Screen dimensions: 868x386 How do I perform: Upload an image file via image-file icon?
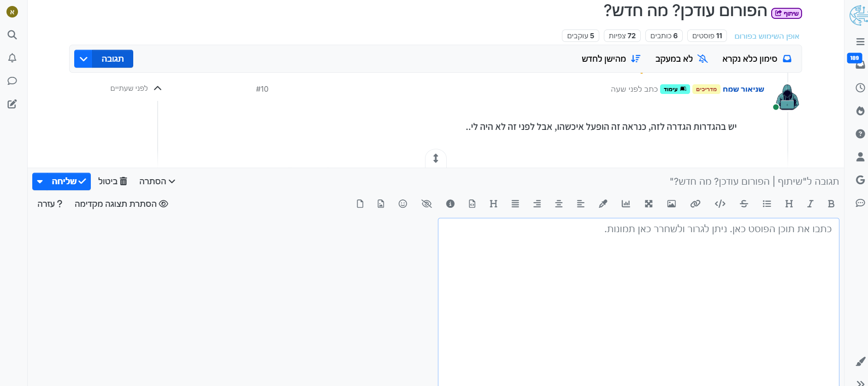[381, 204]
